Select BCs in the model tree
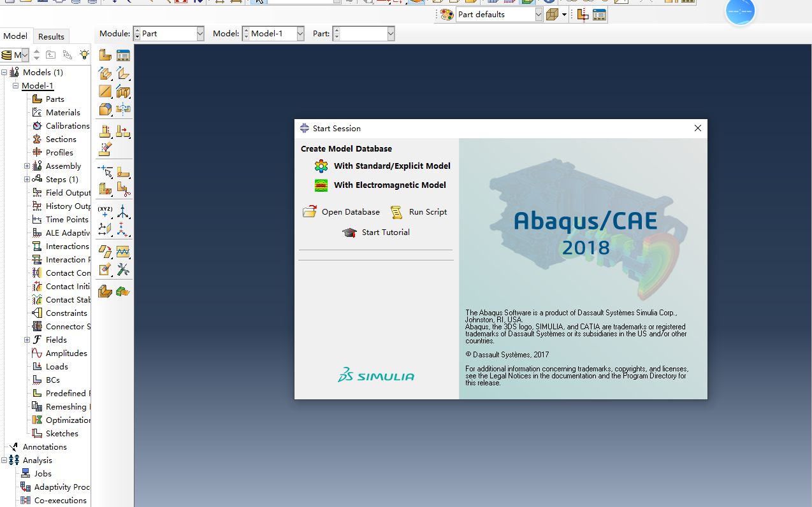812x507 pixels. click(53, 380)
